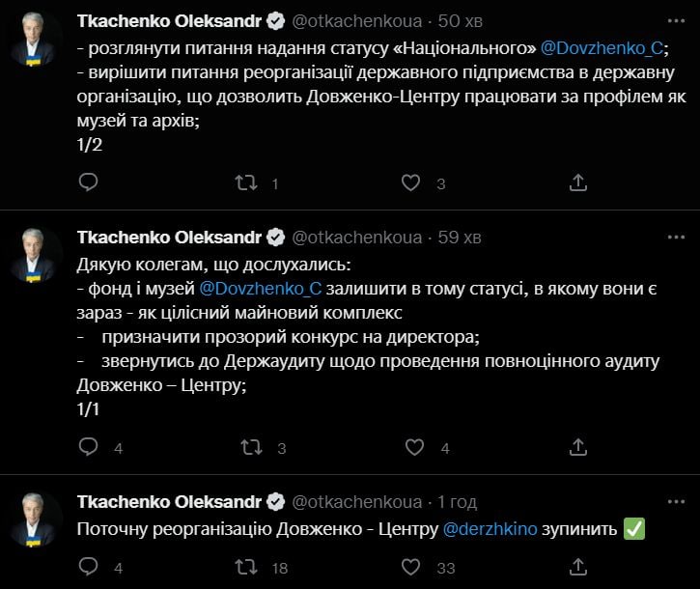Reply to the 59 хв tweet
The width and height of the screenshot is (700, 589).
[88, 447]
